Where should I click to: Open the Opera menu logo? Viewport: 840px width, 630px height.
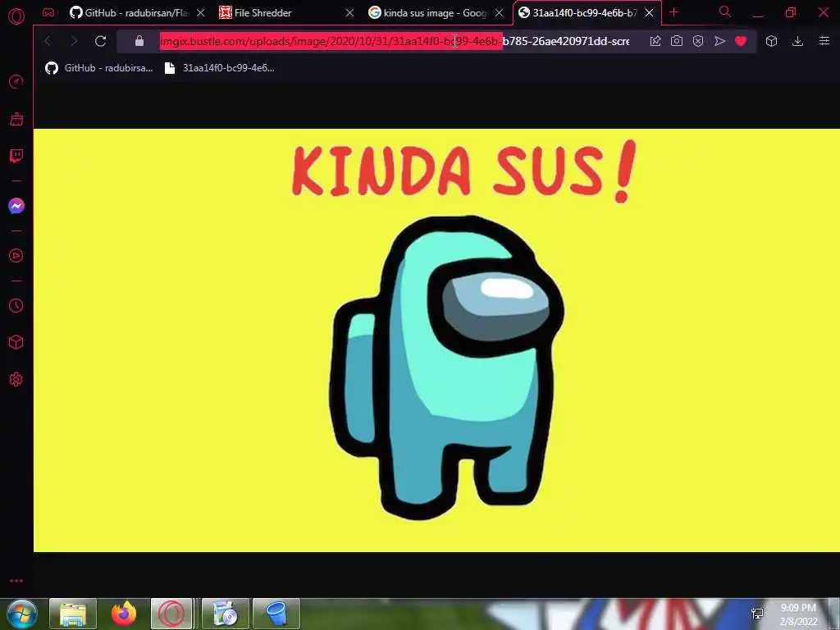(x=16, y=16)
